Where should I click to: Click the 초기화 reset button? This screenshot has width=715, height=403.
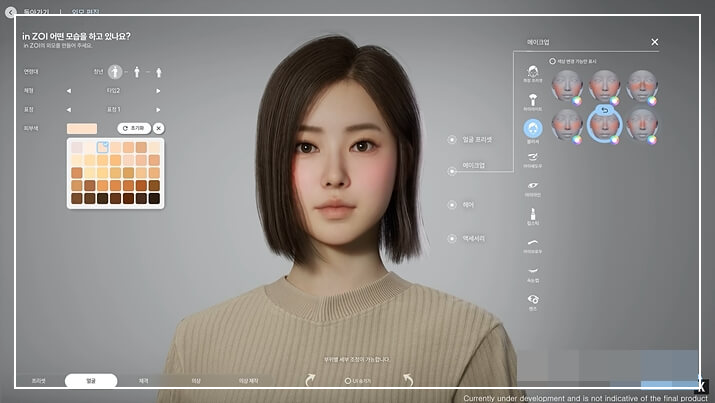point(134,129)
